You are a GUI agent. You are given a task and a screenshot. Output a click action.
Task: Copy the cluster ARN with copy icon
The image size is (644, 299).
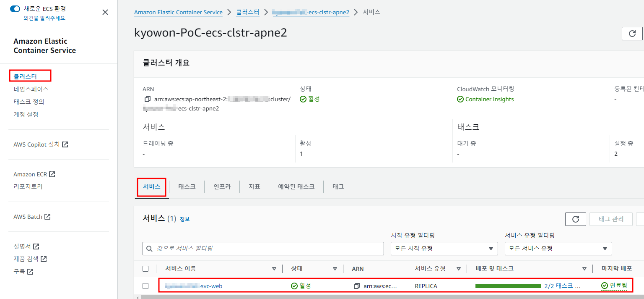147,100
